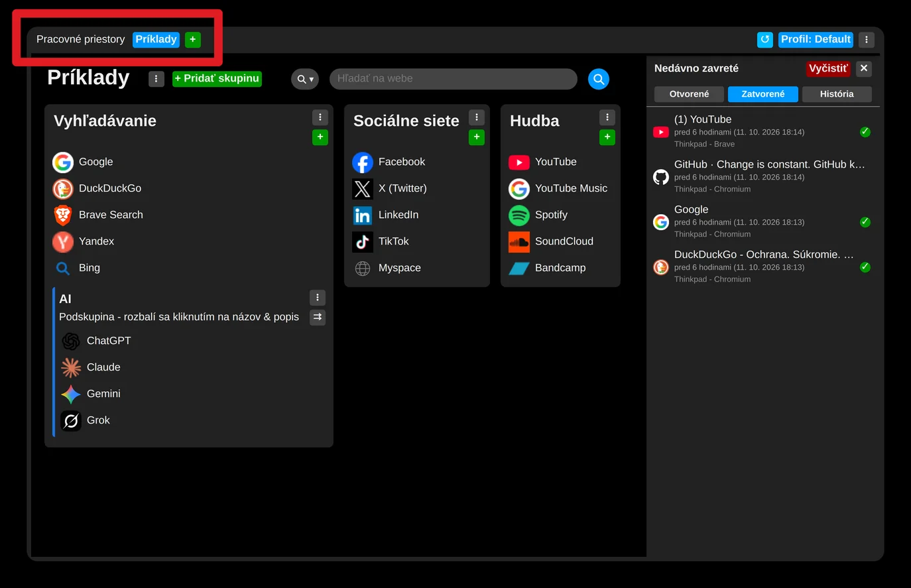The height and width of the screenshot is (588, 911).
Task: Switch to the Zatvorené tab
Action: coord(763,94)
